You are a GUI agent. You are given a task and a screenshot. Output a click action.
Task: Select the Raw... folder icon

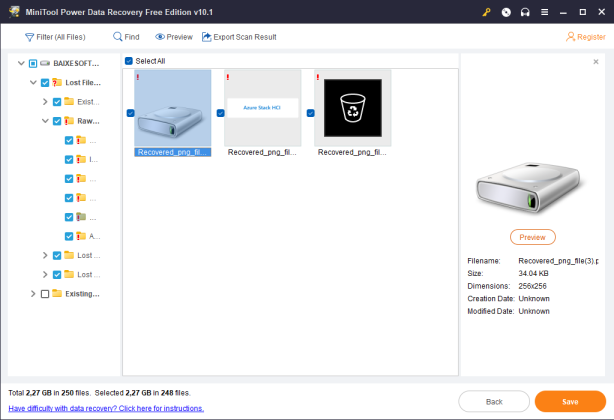(x=69, y=121)
